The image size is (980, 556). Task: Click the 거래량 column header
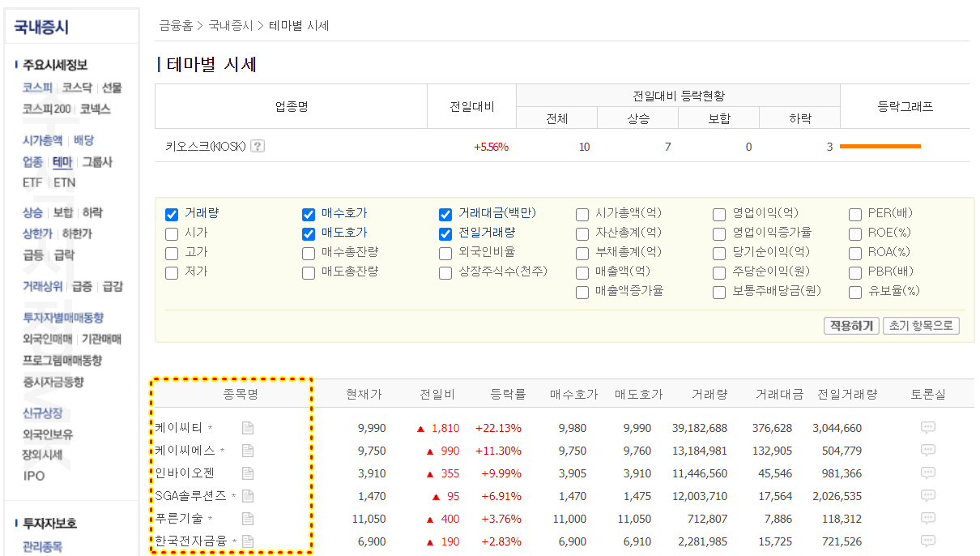709,395
